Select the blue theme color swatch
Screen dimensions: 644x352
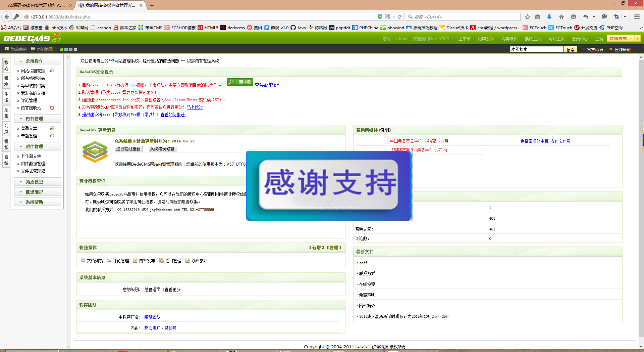66,49
